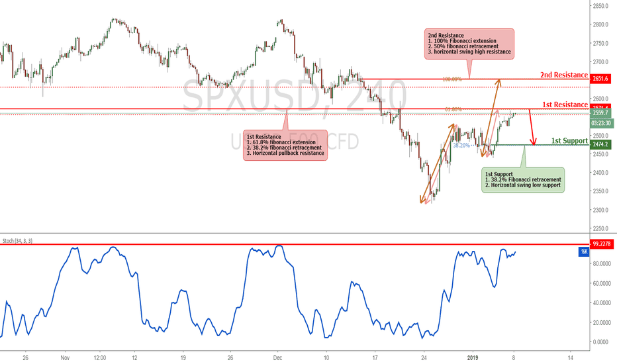Click the Stoch (34, 3, 3) indicator title
The width and height of the screenshot is (617, 364).
pyautogui.click(x=17, y=241)
